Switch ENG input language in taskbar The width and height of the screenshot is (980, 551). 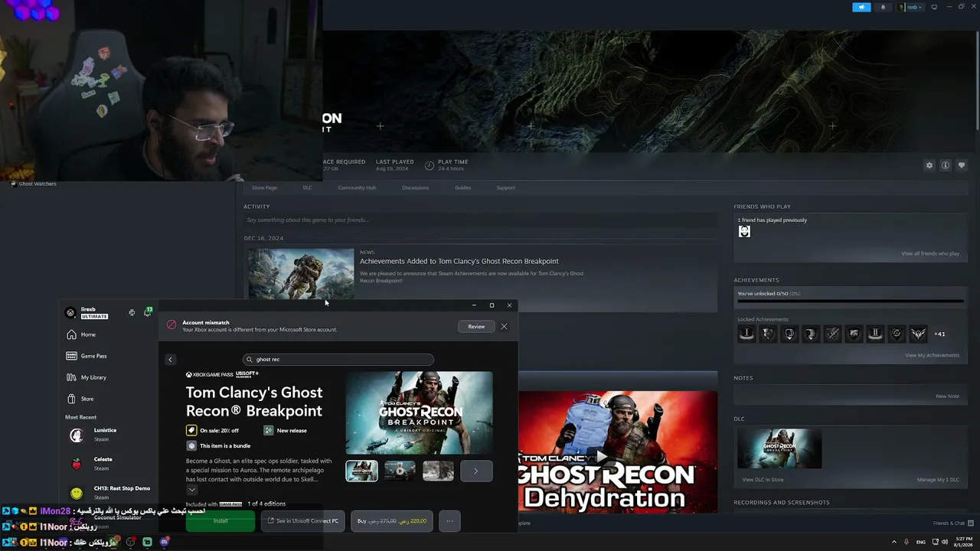pos(921,542)
